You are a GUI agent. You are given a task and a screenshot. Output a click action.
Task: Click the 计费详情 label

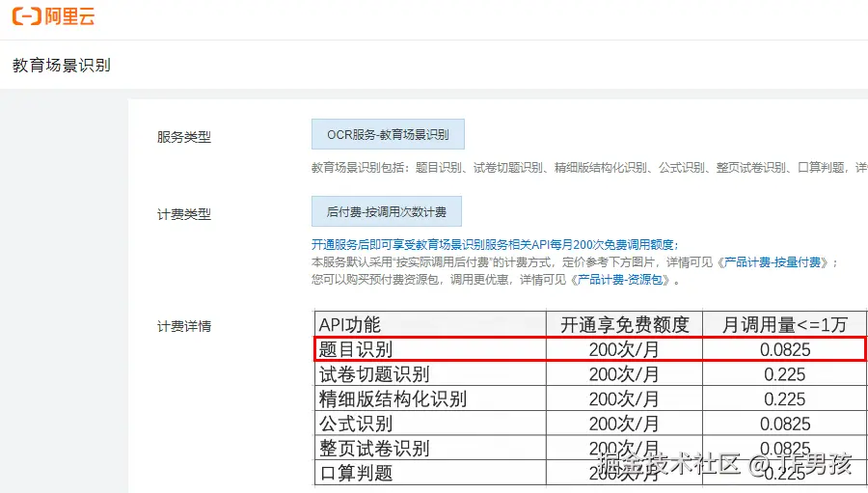pyautogui.click(x=184, y=326)
